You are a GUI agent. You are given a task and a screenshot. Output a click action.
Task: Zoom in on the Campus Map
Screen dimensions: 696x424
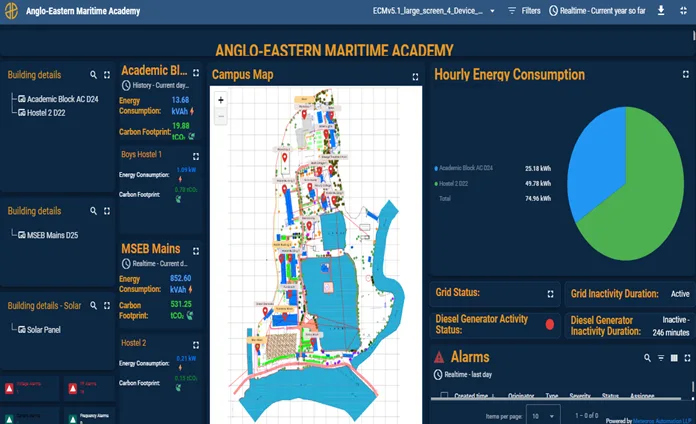(x=221, y=100)
